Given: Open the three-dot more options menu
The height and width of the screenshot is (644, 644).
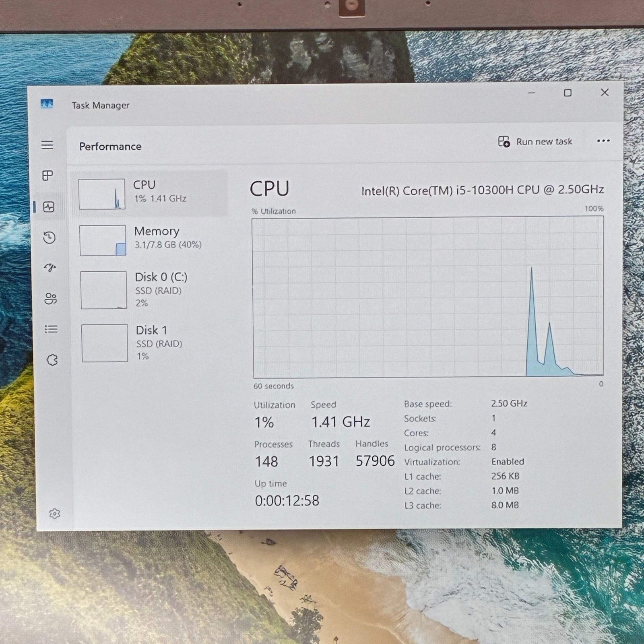Looking at the screenshot, I should point(603,141).
